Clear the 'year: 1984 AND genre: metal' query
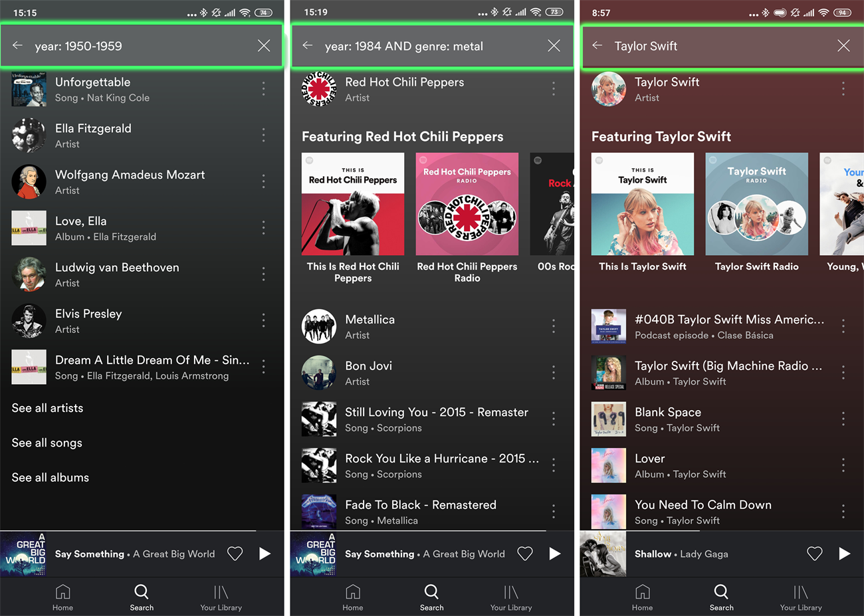The image size is (864, 616). (554, 46)
